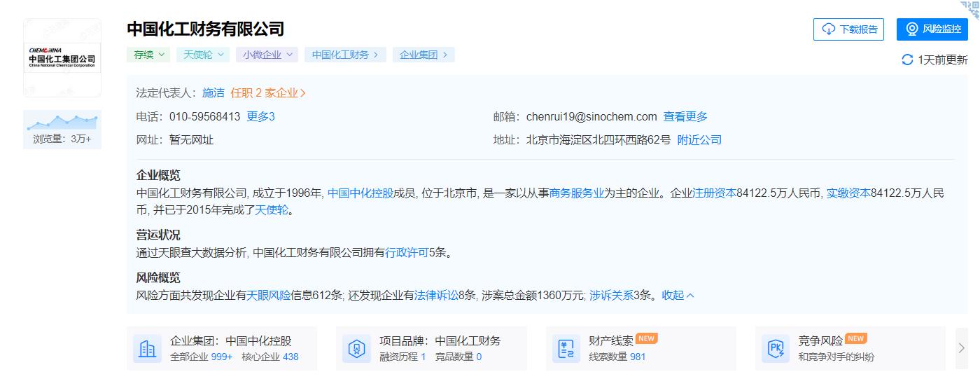Click the 1天前更新 text
Viewport: 980px width, 379px height.
(x=943, y=60)
